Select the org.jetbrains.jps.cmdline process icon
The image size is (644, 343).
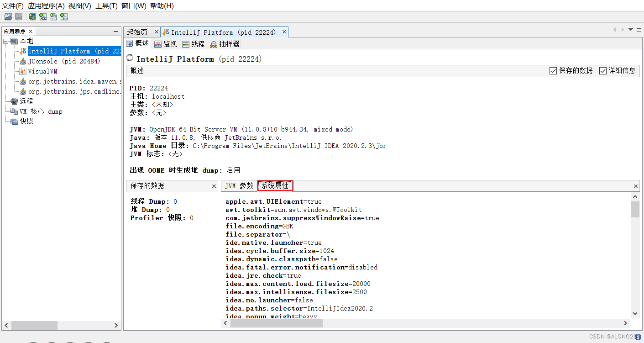pyautogui.click(x=23, y=91)
